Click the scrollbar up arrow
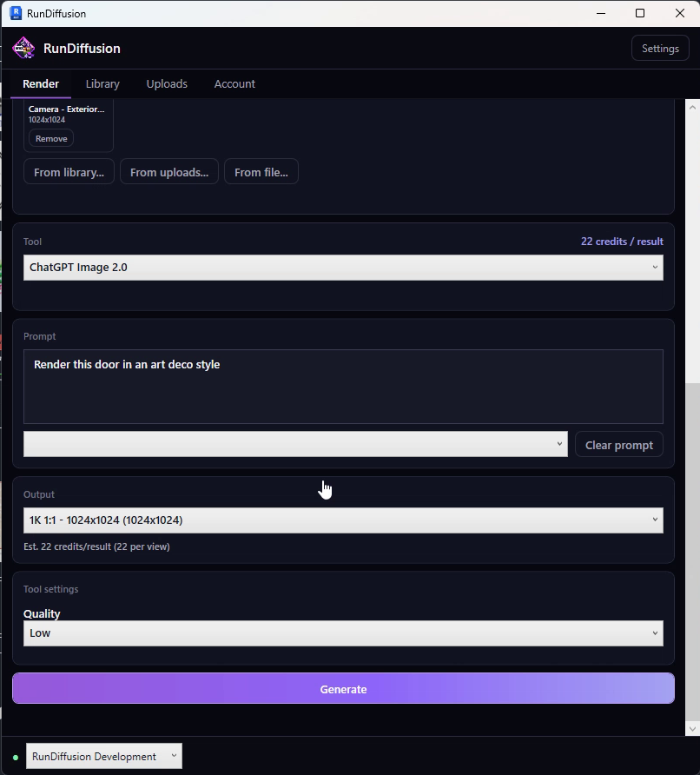Viewport: 700px width, 775px height. [692, 107]
